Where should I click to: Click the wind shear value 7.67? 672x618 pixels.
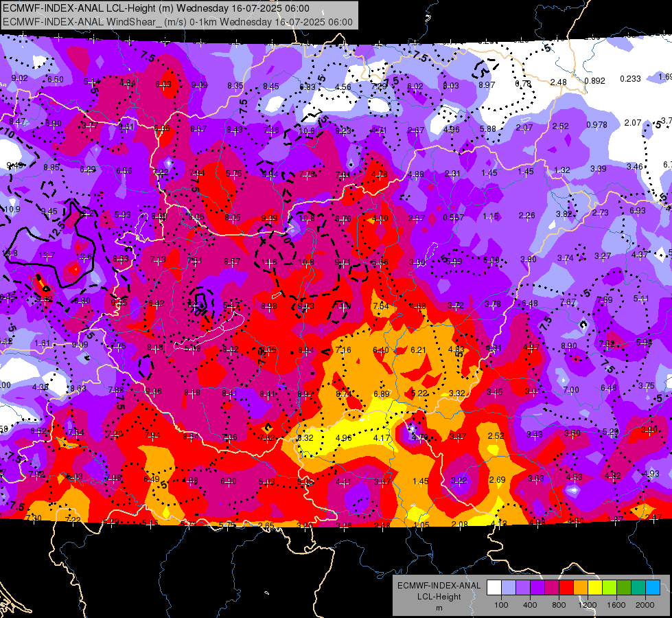tap(568, 302)
